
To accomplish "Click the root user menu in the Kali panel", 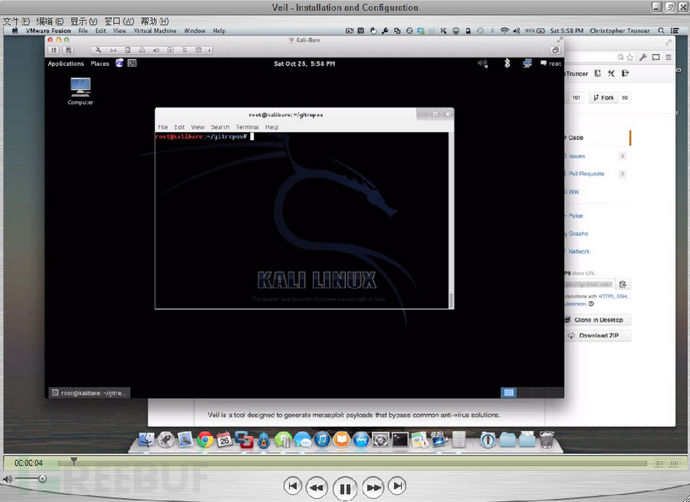I will 551,64.
